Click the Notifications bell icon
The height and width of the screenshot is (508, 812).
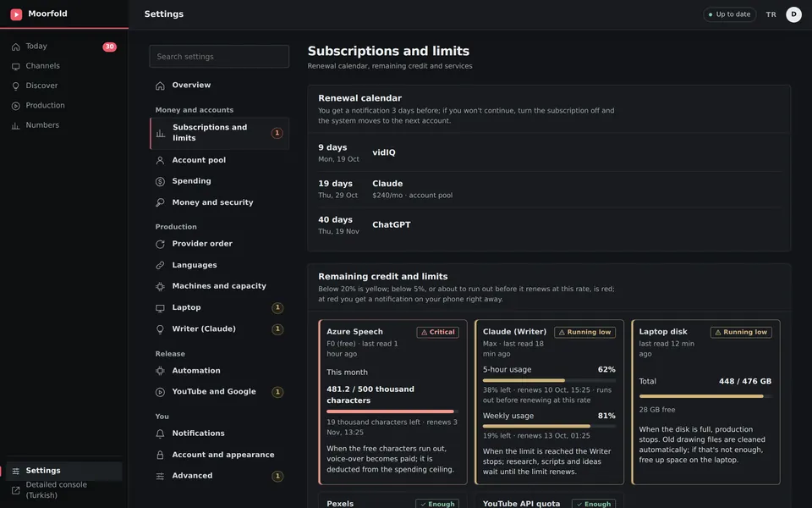[160, 433]
